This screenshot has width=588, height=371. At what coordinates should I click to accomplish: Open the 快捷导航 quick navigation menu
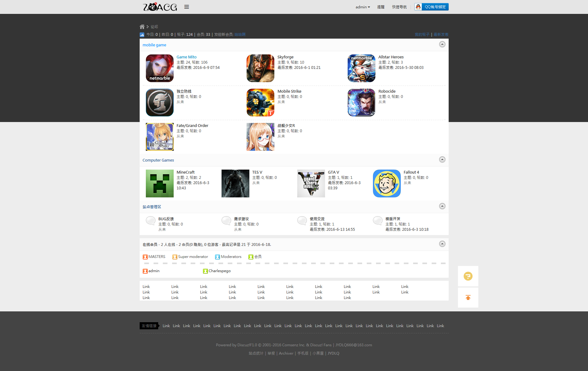tap(400, 7)
